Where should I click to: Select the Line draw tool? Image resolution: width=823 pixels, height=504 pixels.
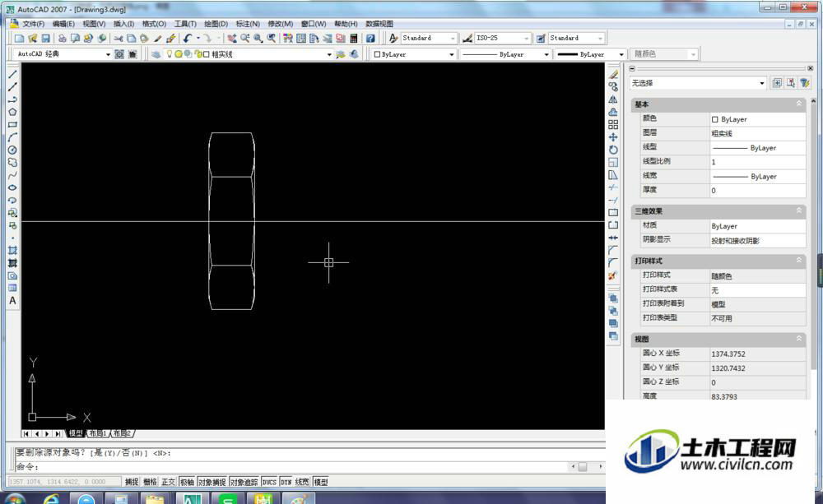tap(12, 75)
